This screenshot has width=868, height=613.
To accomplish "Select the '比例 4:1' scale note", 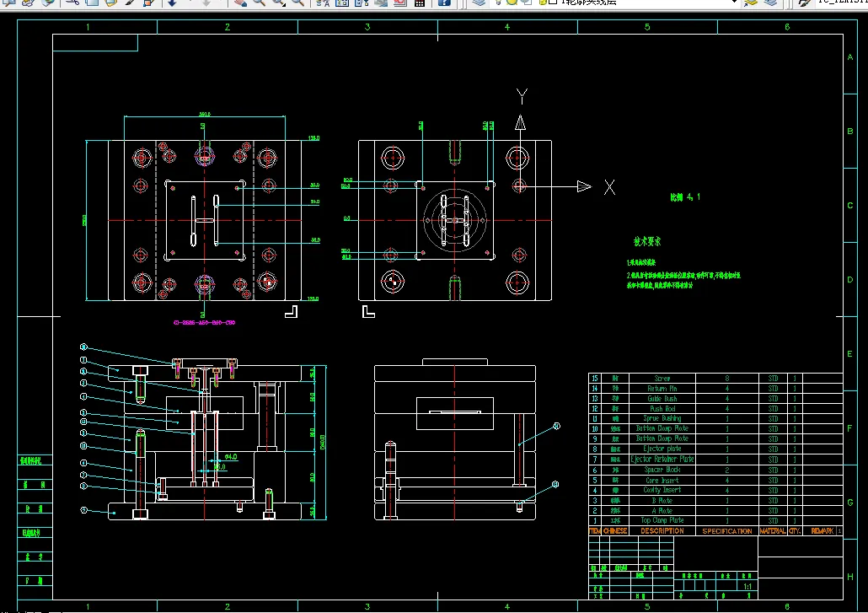I will [x=685, y=197].
